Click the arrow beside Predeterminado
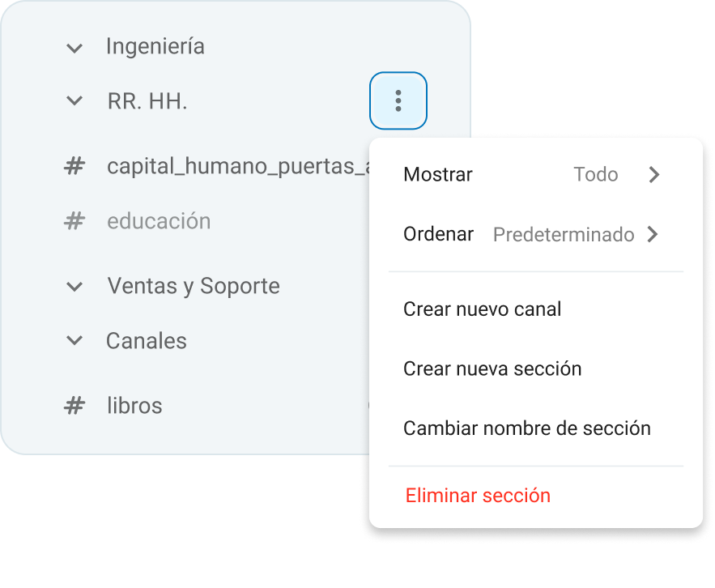This screenshot has width=715, height=588. [653, 234]
